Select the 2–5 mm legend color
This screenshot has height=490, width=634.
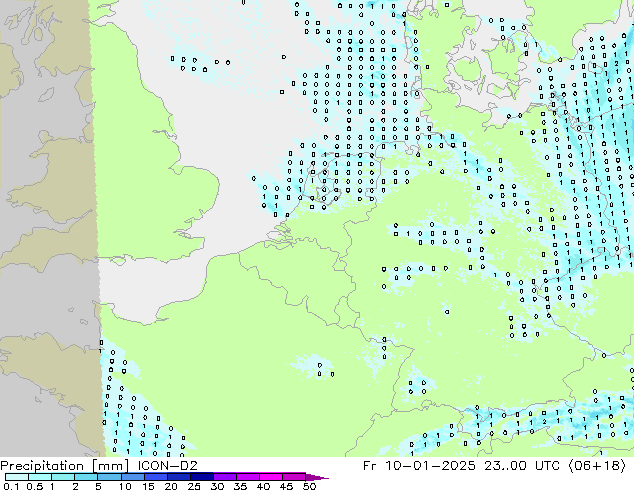[x=86, y=477]
